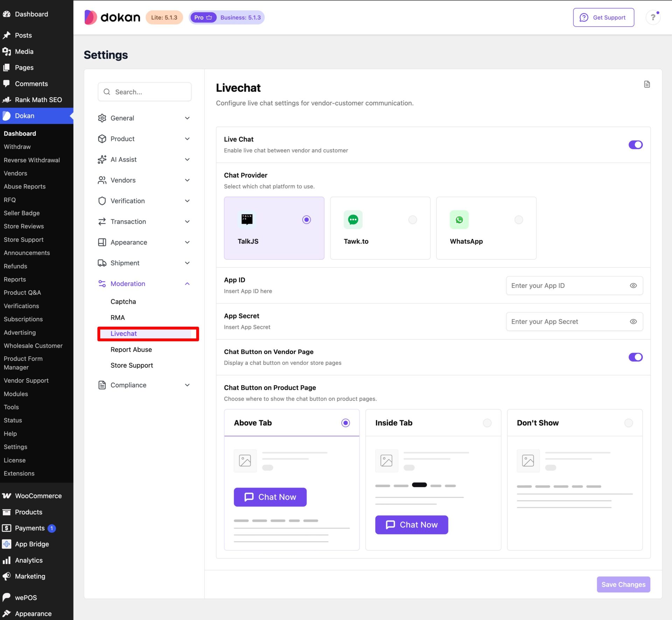Open Modules in the Dokan sidebar

(16, 394)
